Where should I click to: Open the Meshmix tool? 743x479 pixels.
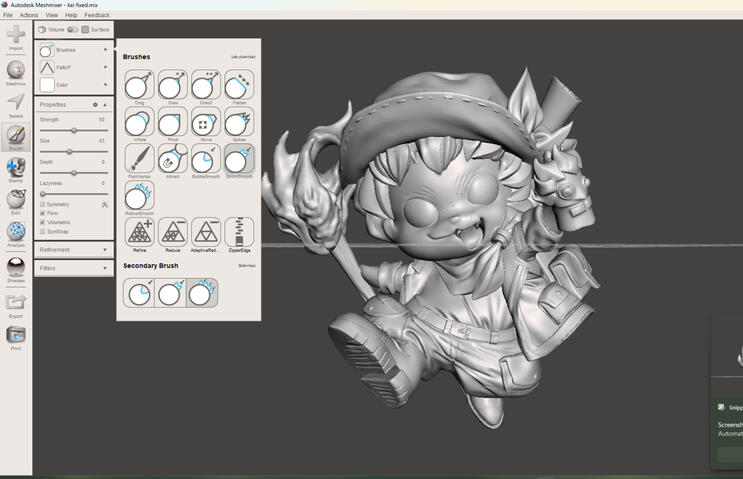pyautogui.click(x=16, y=72)
